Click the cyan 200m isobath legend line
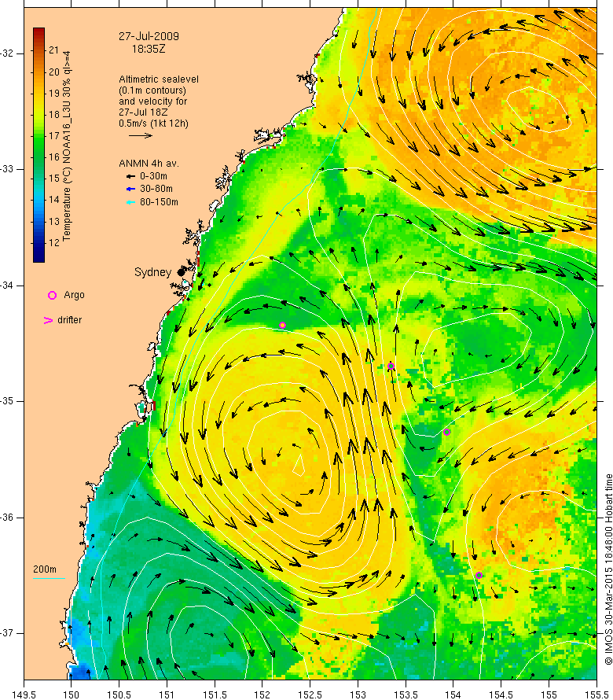The width and height of the screenshot is (613, 700). point(49,579)
